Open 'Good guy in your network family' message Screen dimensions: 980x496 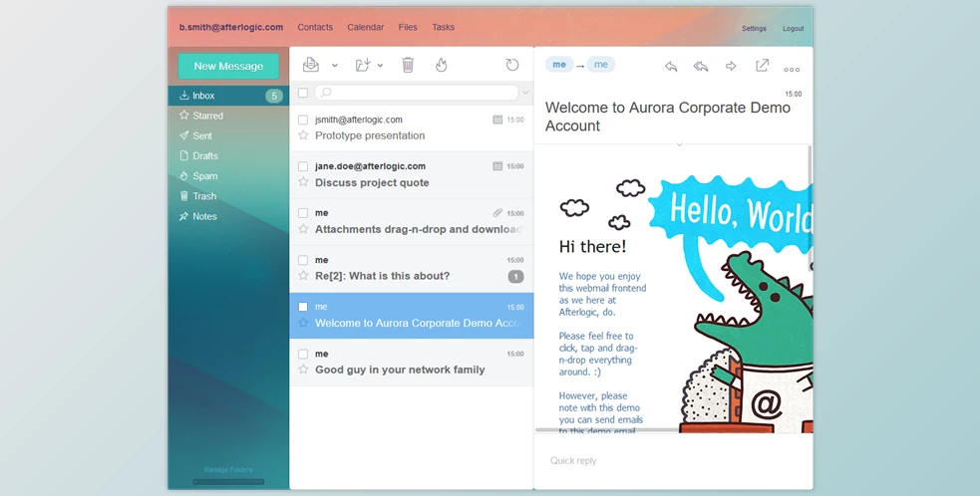412,363
